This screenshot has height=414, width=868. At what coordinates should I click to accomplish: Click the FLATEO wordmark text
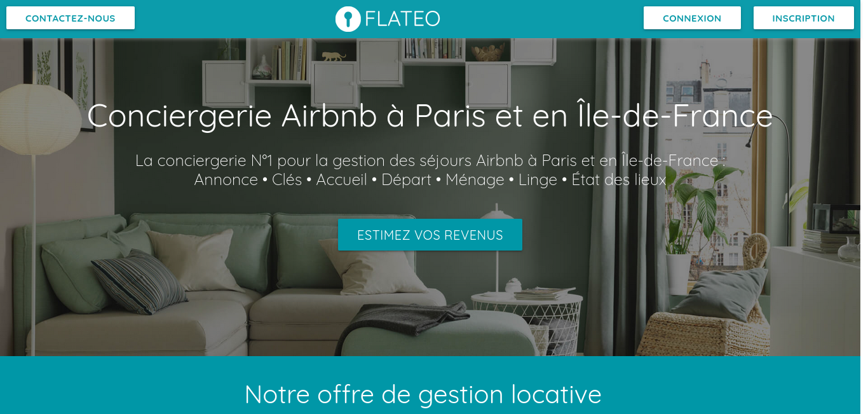tap(402, 18)
